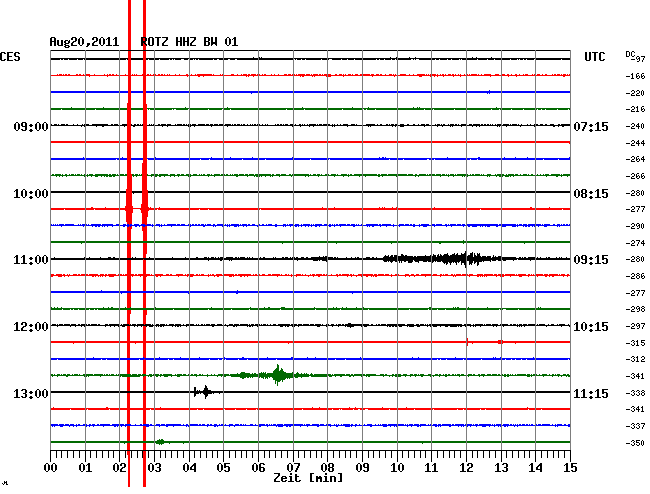This screenshot has height=494, width=650.
Task: Click minute tick label 15 on time axis
Action: tap(570, 468)
